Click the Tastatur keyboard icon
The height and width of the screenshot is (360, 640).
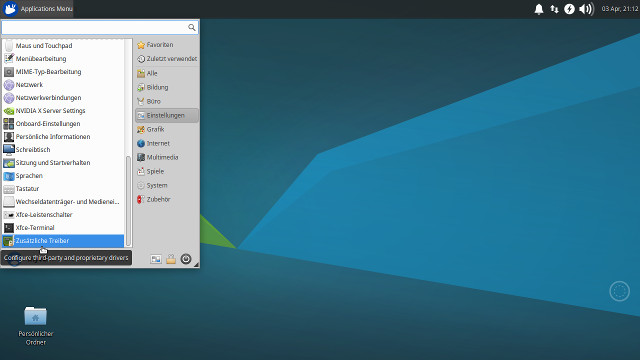point(9,189)
